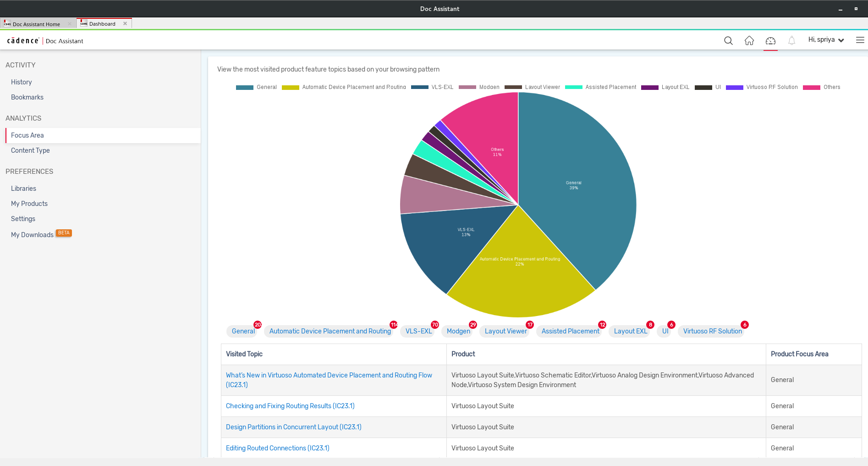Viewport: 868px width, 466px height.
Task: Click the Cadence logo
Action: click(23, 41)
